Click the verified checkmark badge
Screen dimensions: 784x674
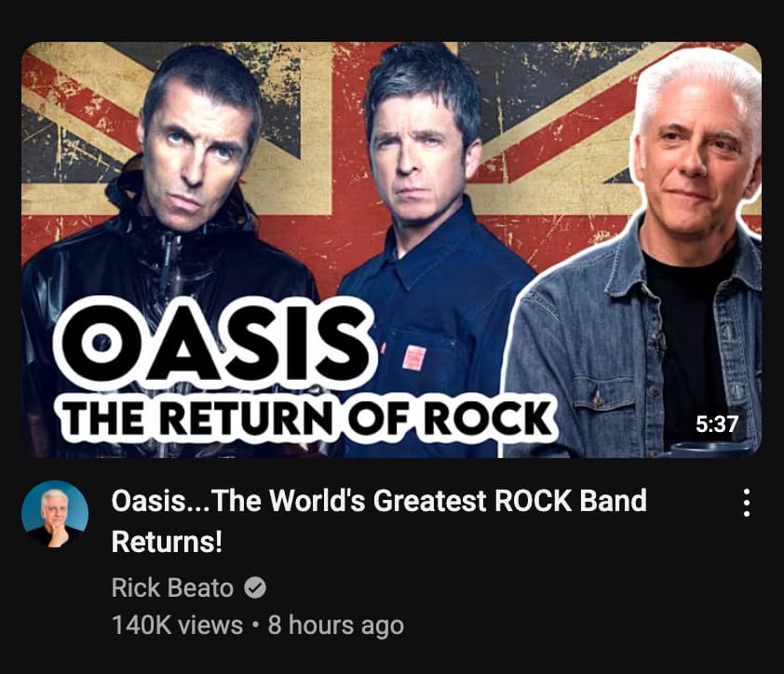[255, 587]
